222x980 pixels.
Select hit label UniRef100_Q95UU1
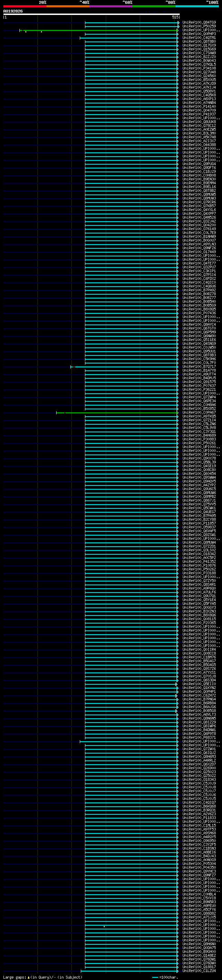click(x=199, y=351)
